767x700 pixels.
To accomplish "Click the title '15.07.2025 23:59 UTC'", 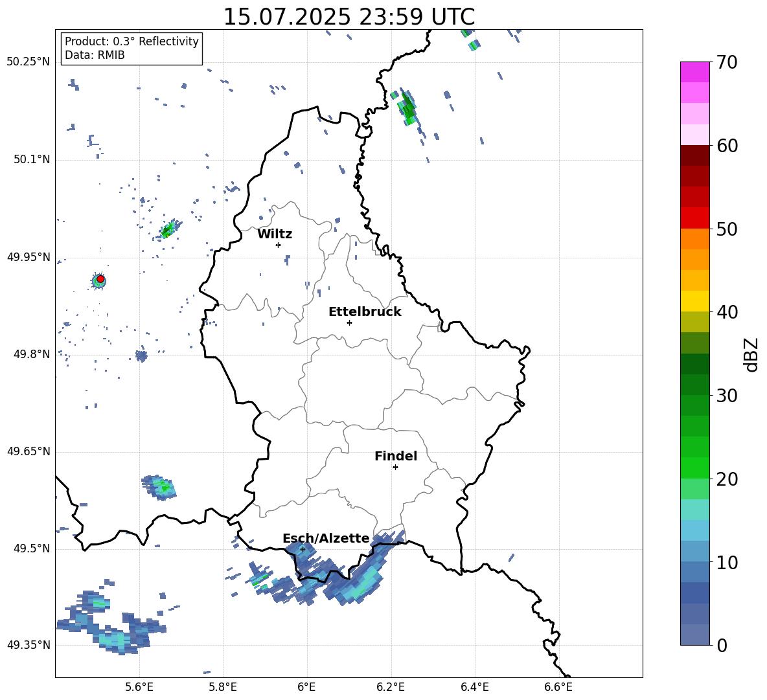I will click(x=349, y=17).
